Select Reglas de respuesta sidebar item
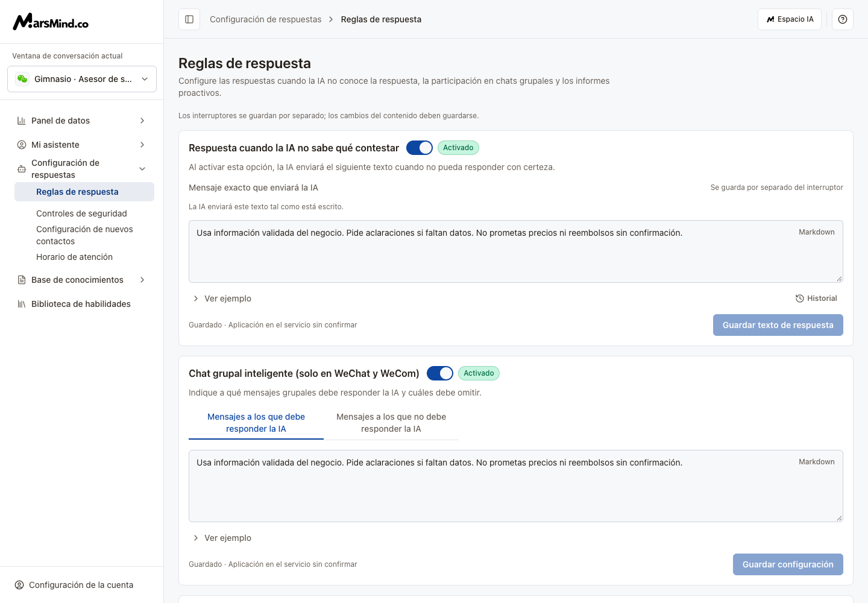 [84, 192]
